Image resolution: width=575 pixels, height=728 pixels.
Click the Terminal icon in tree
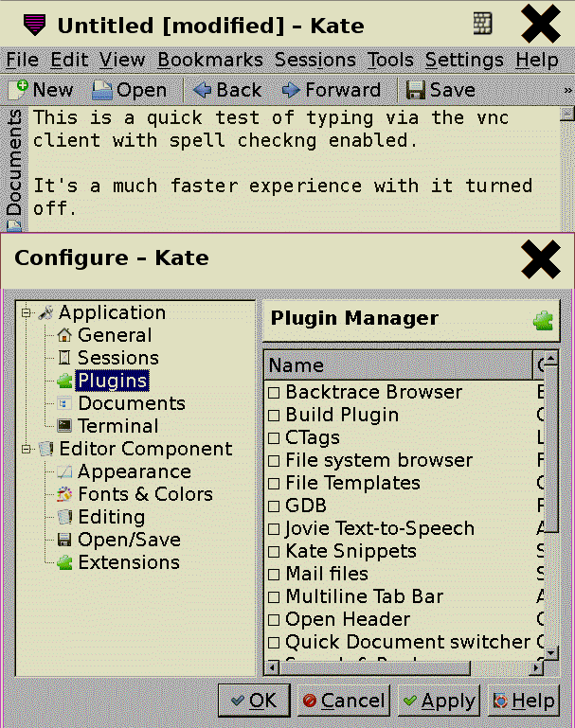coord(64,426)
